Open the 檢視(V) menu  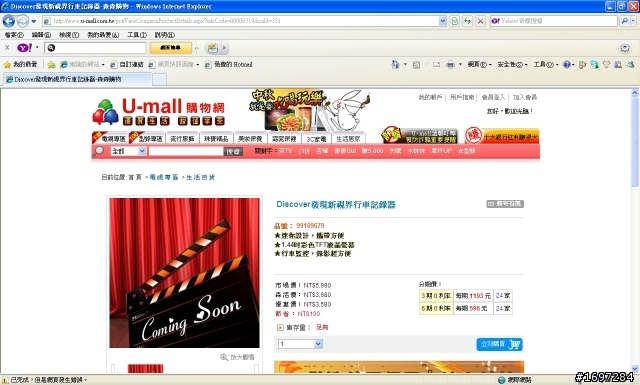[69, 35]
